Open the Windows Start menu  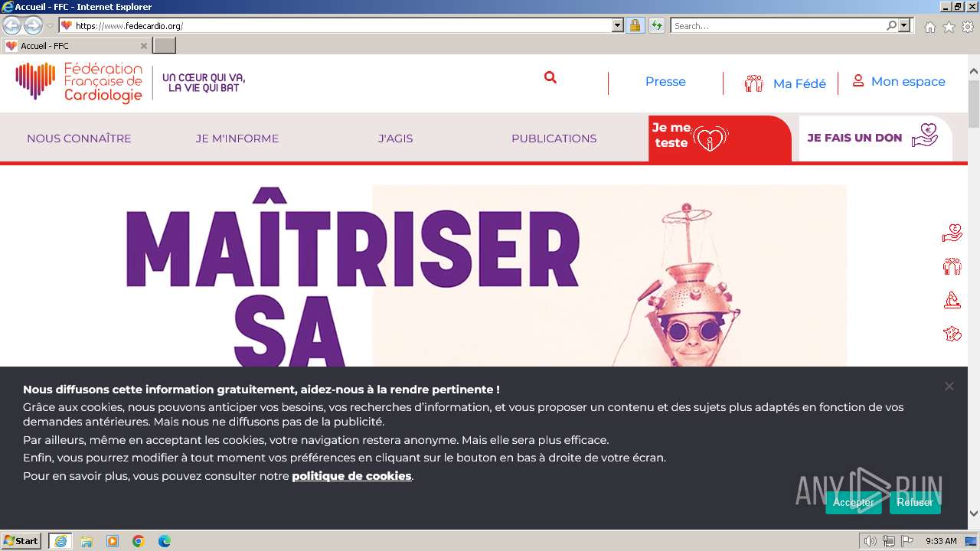tap(21, 541)
